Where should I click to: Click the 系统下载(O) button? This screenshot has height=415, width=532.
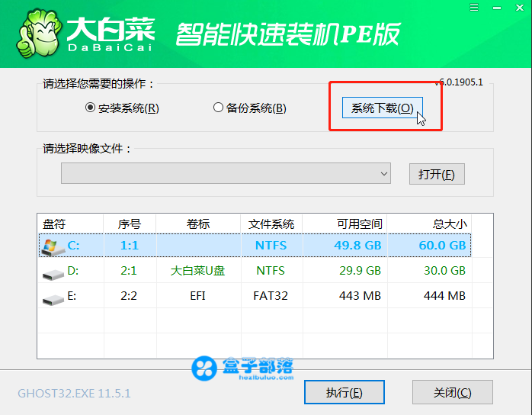383,108
